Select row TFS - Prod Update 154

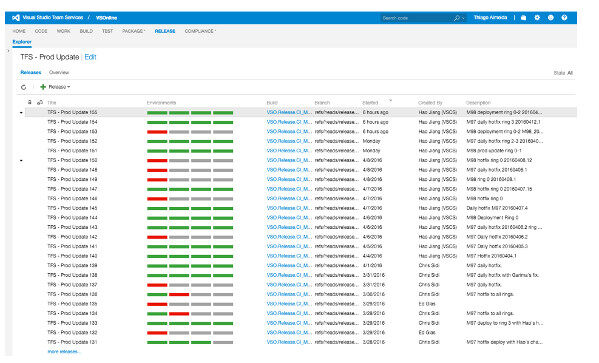[x=301, y=122]
